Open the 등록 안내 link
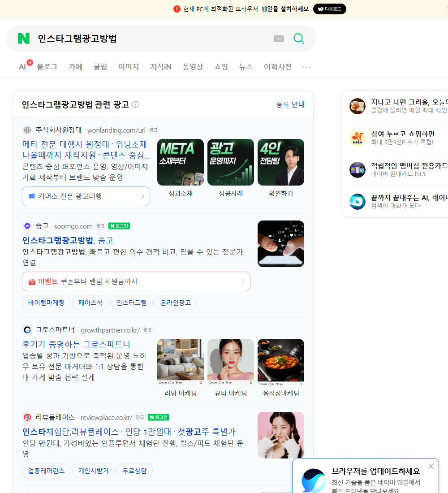The image size is (448, 493). point(290,104)
